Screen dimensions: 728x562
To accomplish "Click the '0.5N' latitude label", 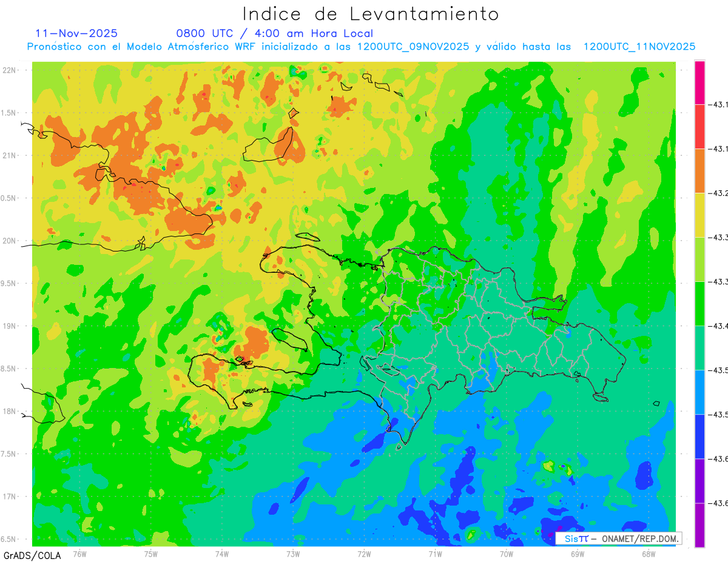I will click(8, 198).
